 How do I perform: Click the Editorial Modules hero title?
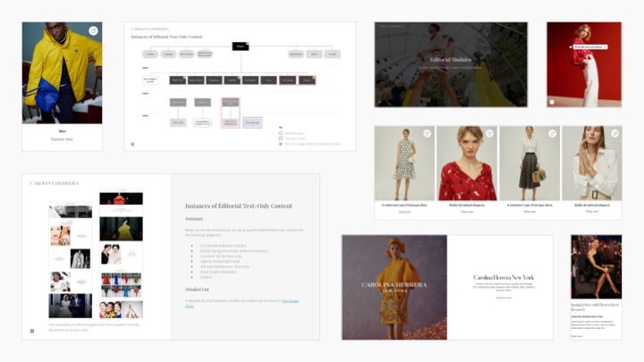coord(451,60)
